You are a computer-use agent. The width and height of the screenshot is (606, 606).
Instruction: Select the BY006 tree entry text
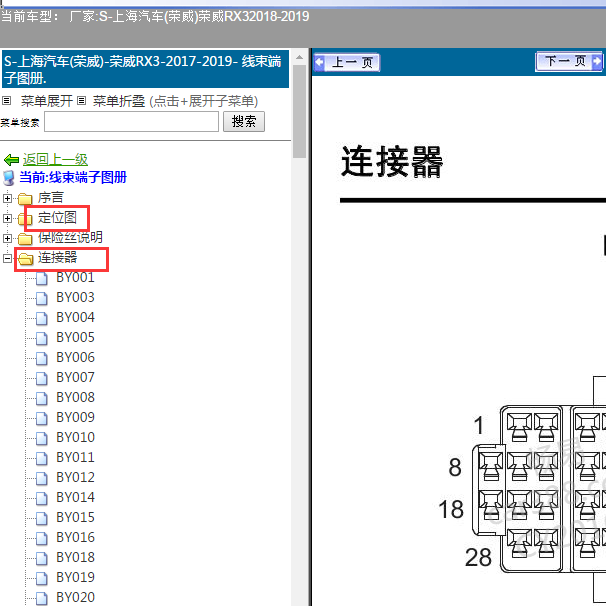pos(75,357)
